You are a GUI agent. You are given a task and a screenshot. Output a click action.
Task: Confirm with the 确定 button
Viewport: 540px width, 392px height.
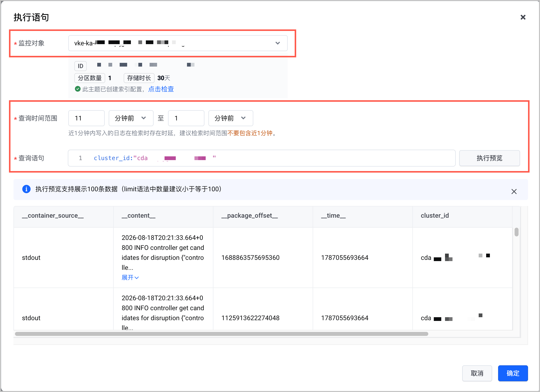[x=513, y=373]
